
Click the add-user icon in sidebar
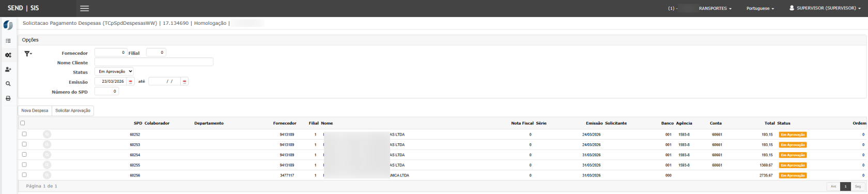8,69
